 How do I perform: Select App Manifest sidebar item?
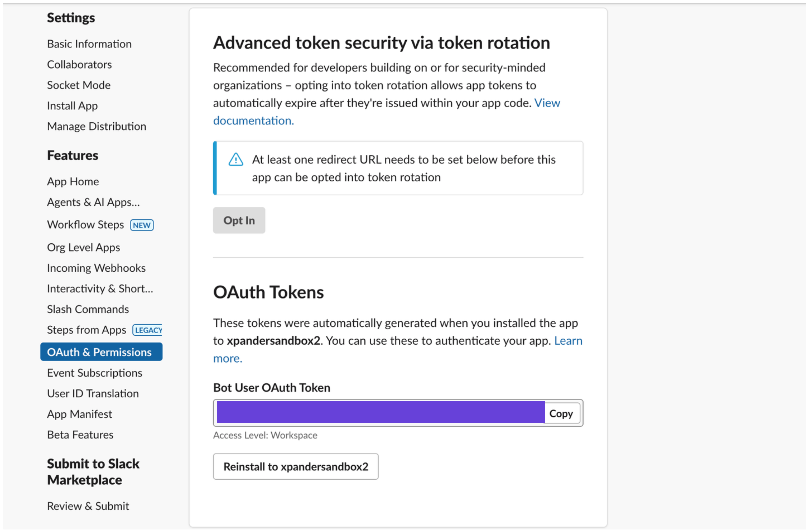pos(79,414)
